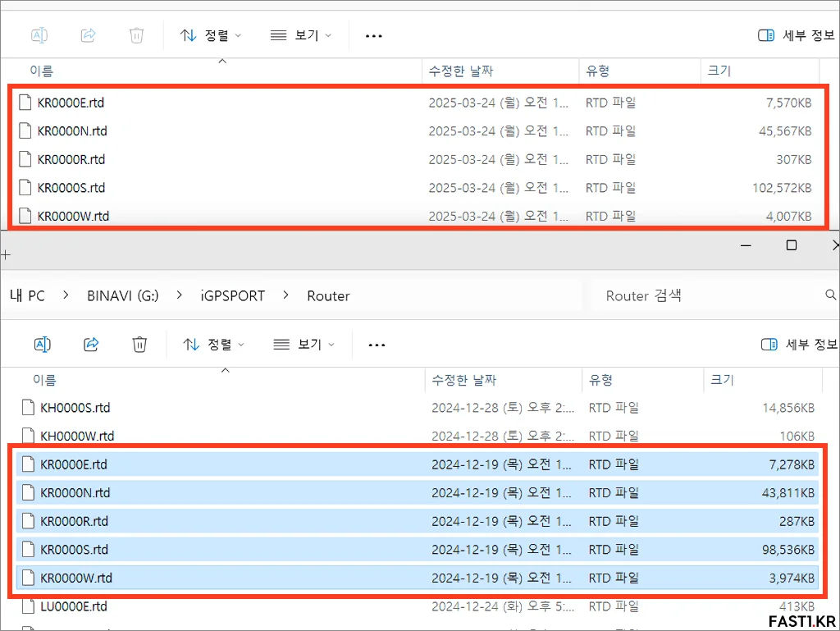840x631 pixels.
Task: Maximize the Router explorer window
Action: pos(792,245)
